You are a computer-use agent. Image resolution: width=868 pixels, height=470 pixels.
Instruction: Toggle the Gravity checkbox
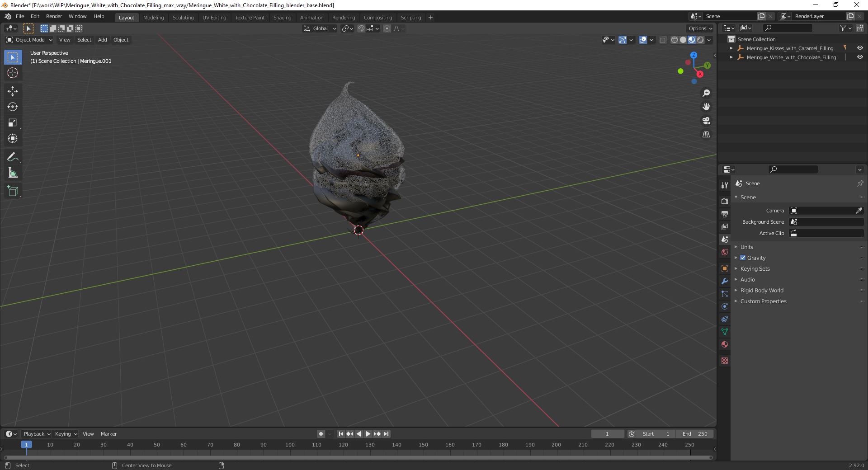tap(743, 258)
